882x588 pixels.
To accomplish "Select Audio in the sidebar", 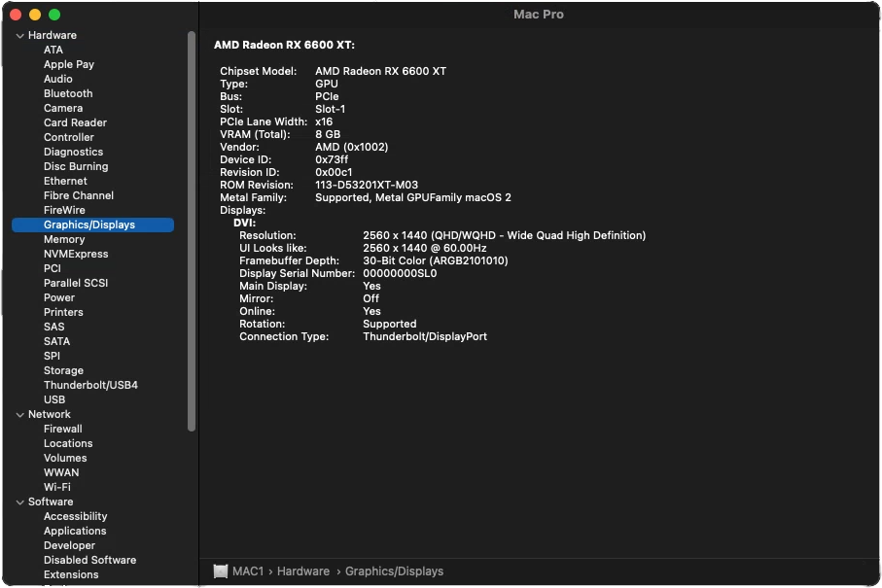I will (x=58, y=80).
